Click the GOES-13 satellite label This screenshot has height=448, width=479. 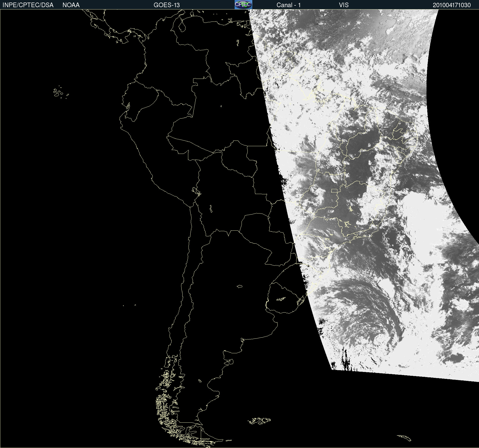167,5
